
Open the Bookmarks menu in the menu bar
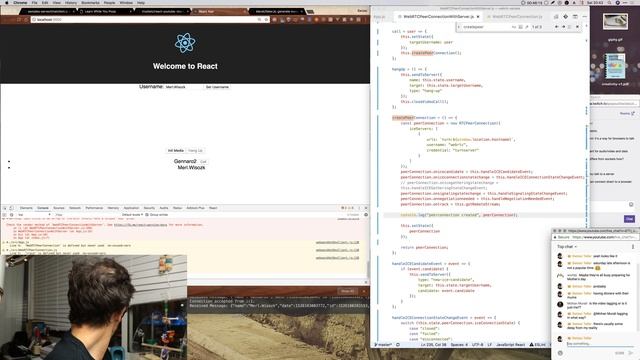(90, 2)
